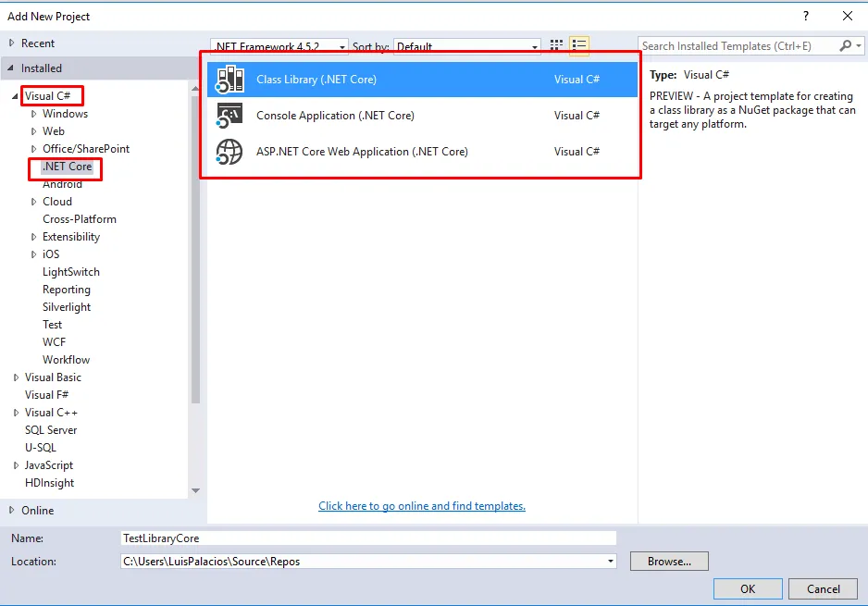The width and height of the screenshot is (868, 606).
Task: Select the LightSwitch category
Action: pos(71,272)
